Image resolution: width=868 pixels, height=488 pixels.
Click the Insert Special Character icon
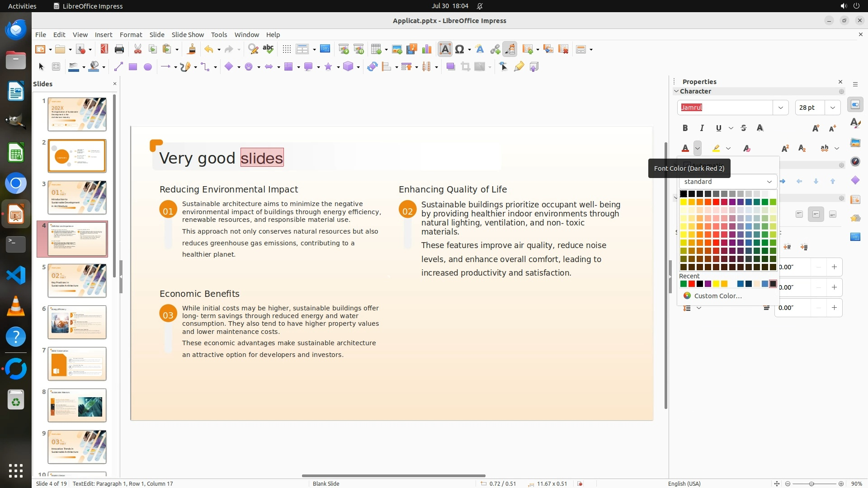click(x=460, y=49)
